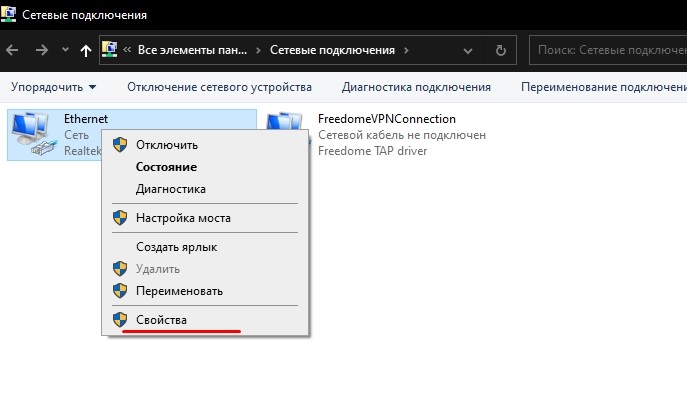Click the Ethernet connection name
The width and height of the screenshot is (687, 412).
[x=86, y=119]
